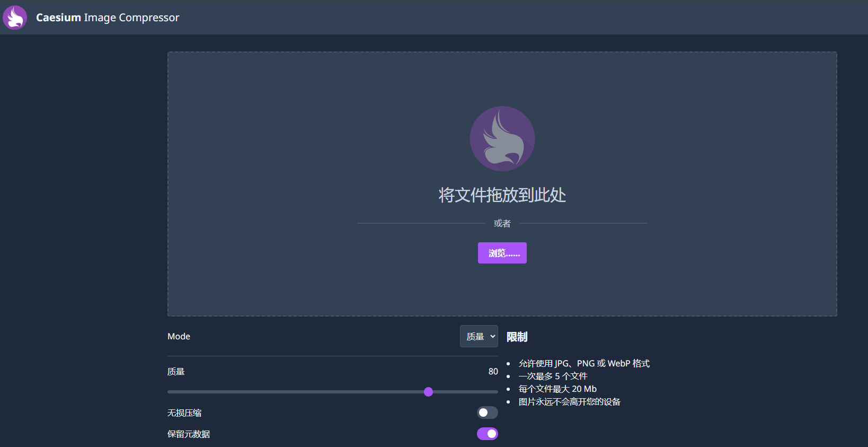This screenshot has height=447, width=868.
Task: Click the 或者 divider text
Action: pyautogui.click(x=502, y=223)
